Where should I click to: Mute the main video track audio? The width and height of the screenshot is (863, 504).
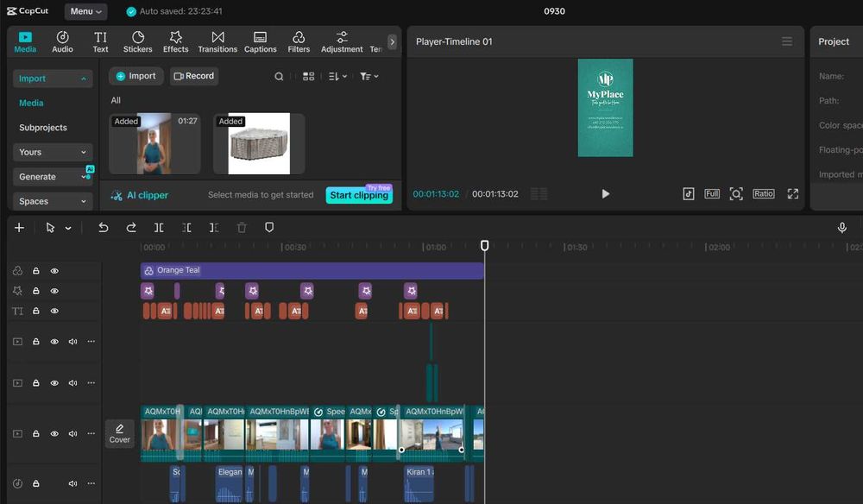coord(72,433)
